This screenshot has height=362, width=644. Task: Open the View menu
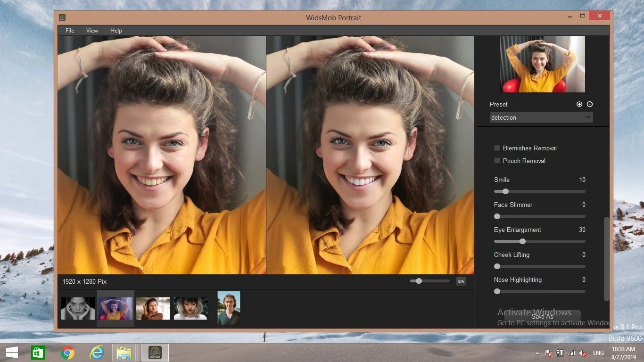pos(92,30)
